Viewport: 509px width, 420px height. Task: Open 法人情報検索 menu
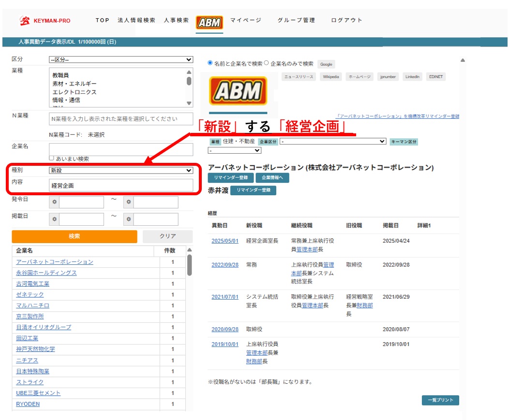136,20
